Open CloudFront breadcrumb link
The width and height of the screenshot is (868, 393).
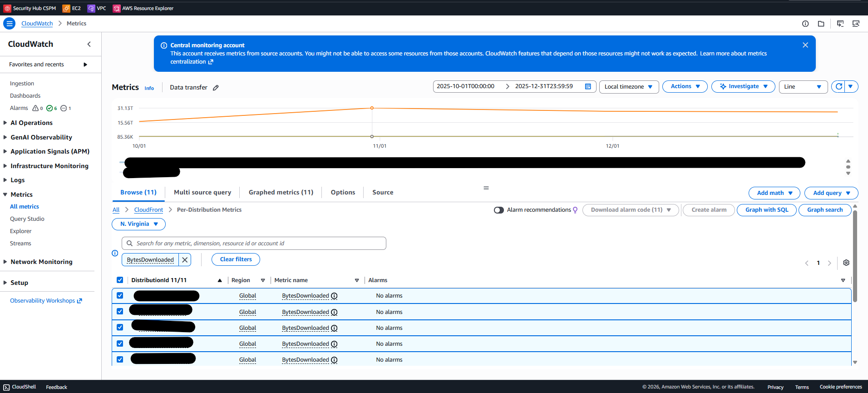click(x=148, y=210)
